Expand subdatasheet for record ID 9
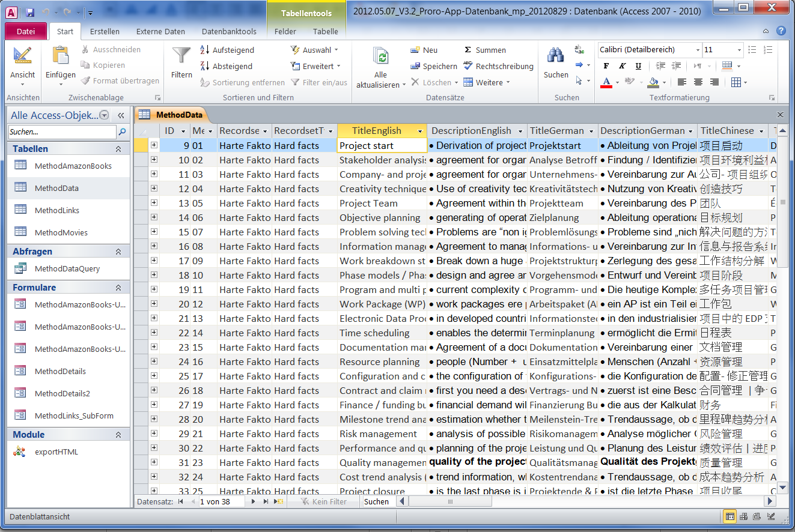The height and width of the screenshot is (532, 795). pyautogui.click(x=154, y=145)
